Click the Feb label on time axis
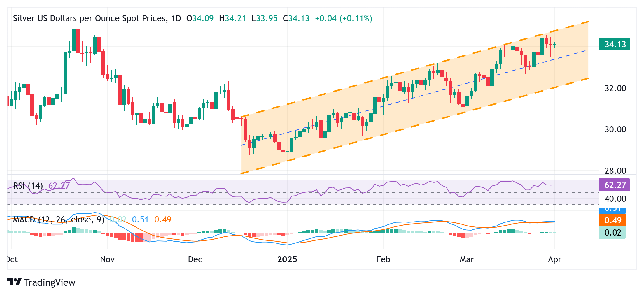The height and width of the screenshot is (295, 644). pyautogui.click(x=383, y=259)
